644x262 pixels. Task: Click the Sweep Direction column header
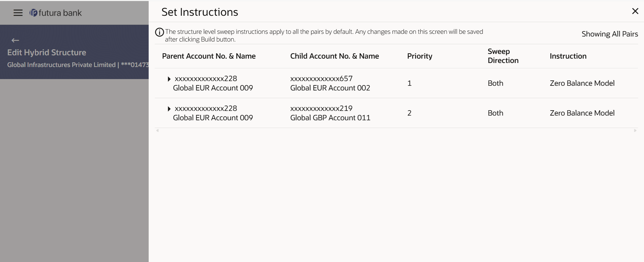pos(503,56)
